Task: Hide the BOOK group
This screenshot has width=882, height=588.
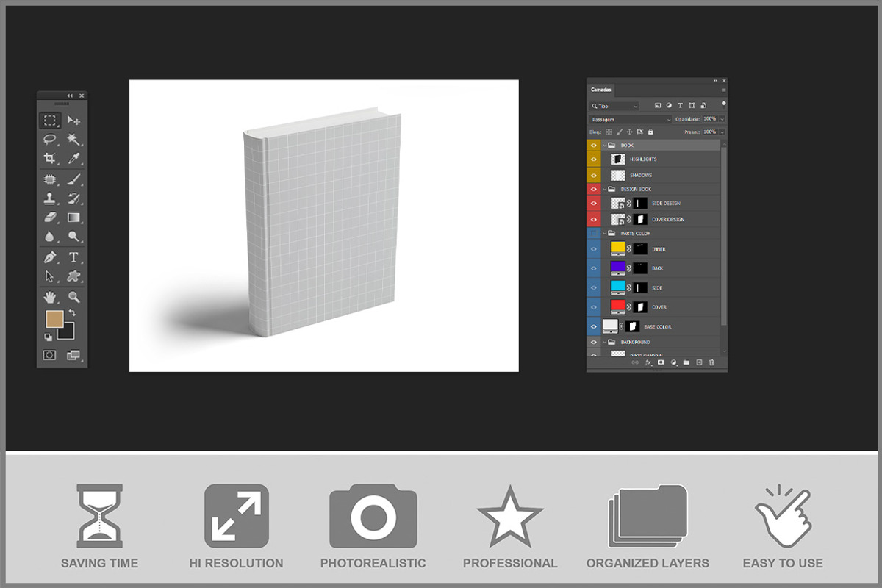Action: [594, 146]
